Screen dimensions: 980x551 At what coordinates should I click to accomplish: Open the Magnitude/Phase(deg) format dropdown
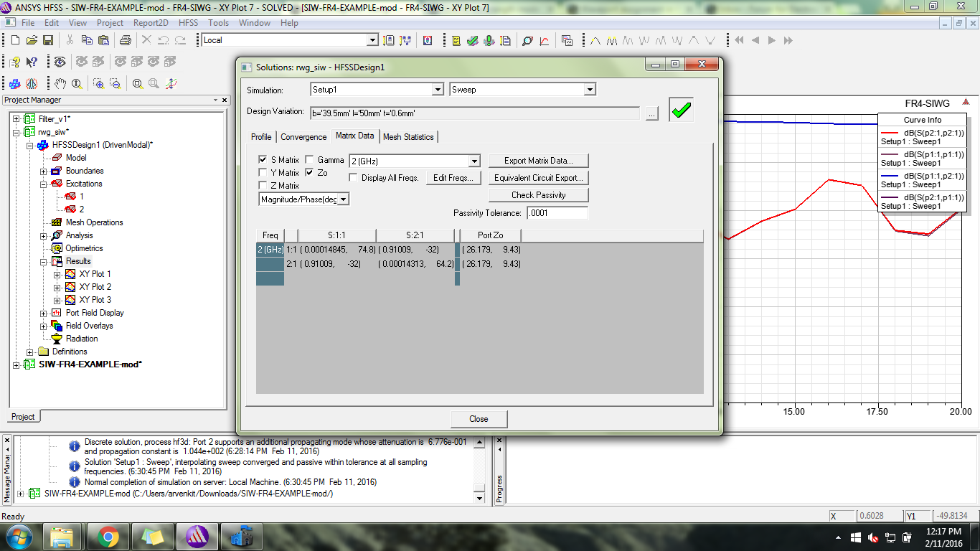click(343, 199)
